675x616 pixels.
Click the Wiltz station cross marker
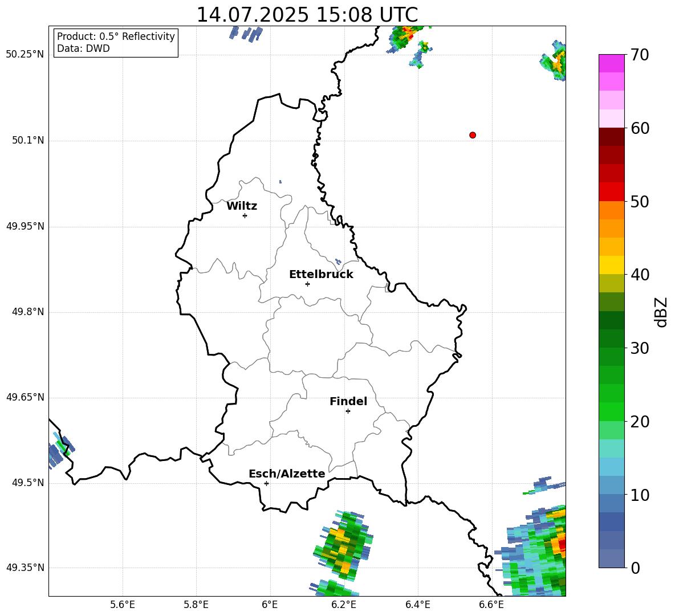pyautogui.click(x=245, y=215)
